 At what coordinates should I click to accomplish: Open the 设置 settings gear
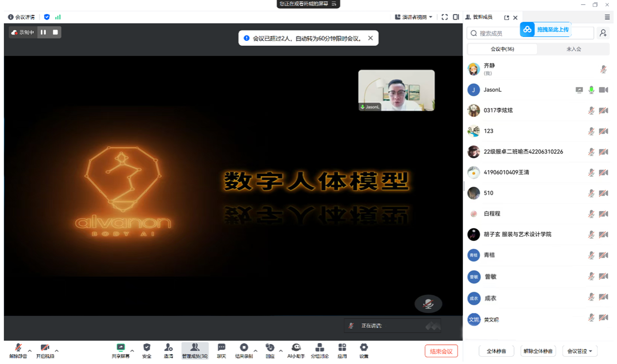(363, 350)
